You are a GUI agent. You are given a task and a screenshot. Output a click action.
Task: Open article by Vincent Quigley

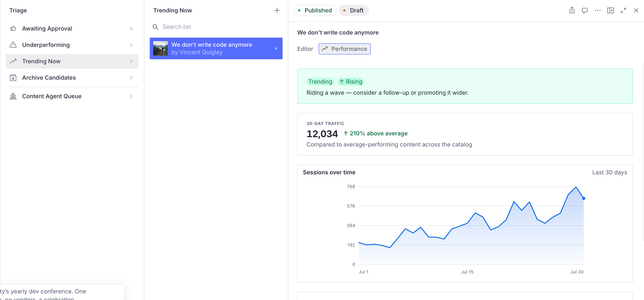[216, 48]
